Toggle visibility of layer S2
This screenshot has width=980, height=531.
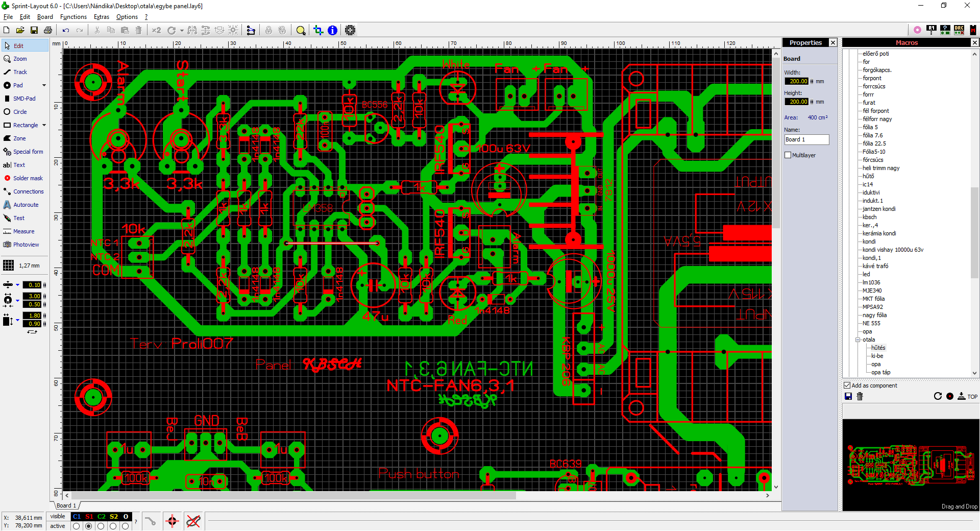114,517
